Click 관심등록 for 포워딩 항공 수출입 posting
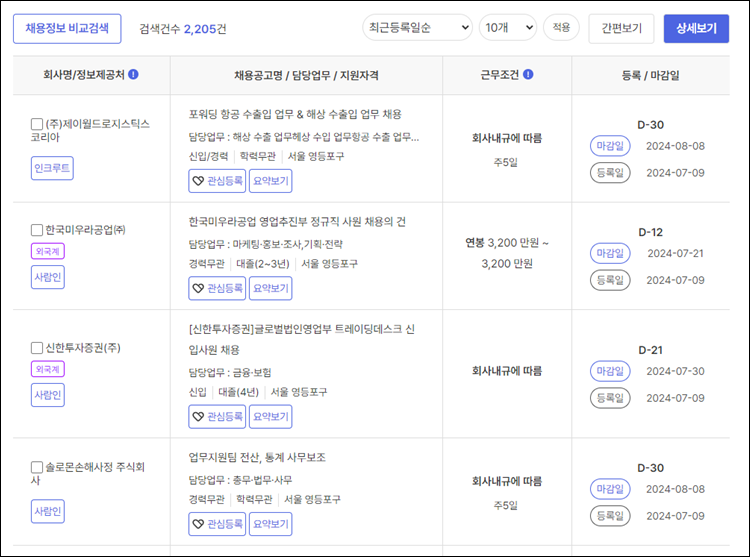The height and width of the screenshot is (557, 750). [x=217, y=181]
